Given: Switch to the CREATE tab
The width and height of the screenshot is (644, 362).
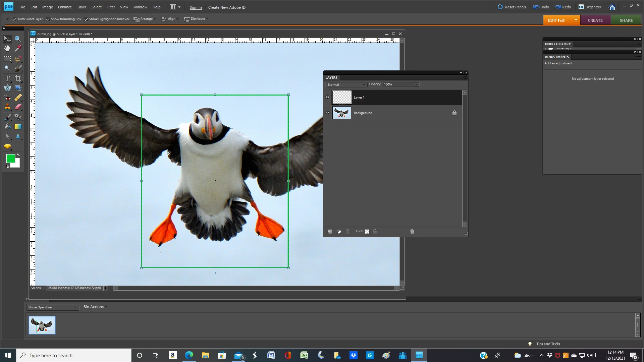Looking at the screenshot, I should click(595, 20).
